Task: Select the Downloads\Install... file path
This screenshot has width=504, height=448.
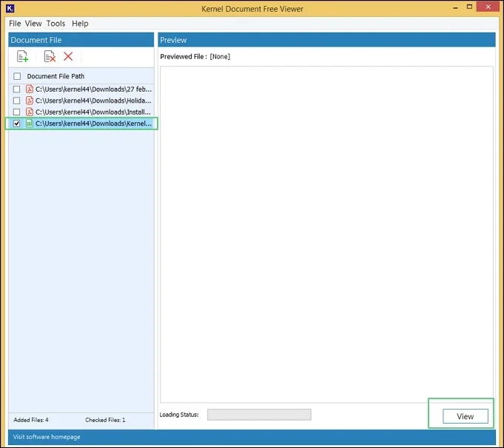Action: (93, 112)
